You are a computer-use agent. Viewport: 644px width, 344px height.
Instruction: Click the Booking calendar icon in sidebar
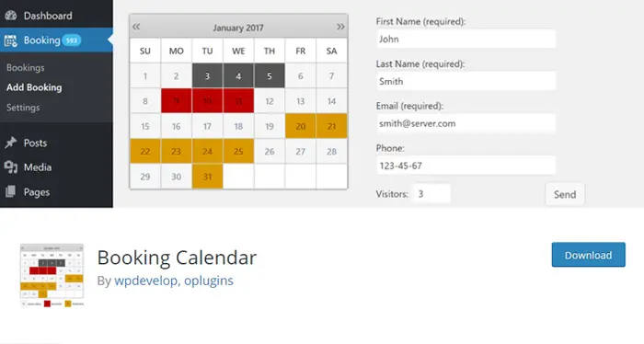[11, 40]
